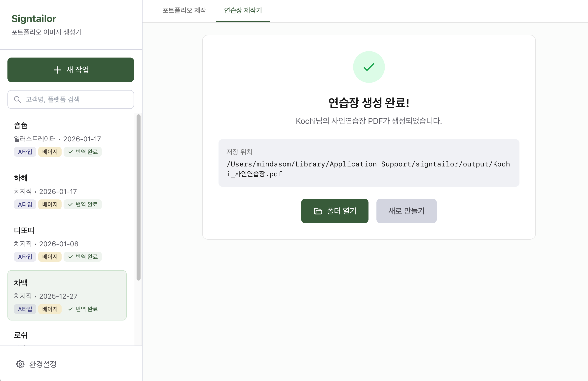Open 환경설정 via the gear icon

20,364
